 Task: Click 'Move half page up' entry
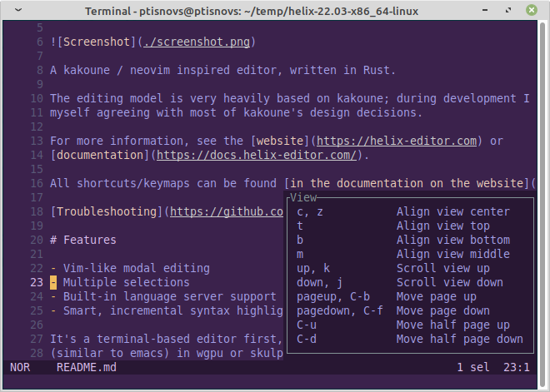tap(452, 325)
